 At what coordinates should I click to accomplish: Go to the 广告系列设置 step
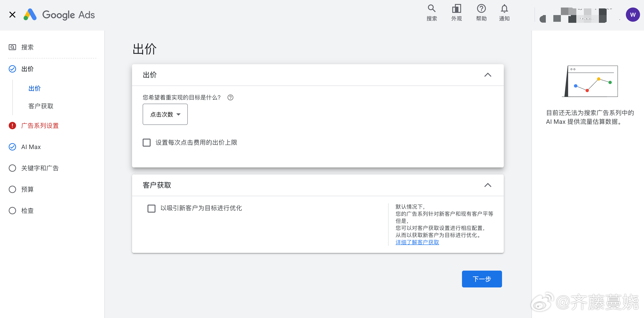tap(40, 125)
